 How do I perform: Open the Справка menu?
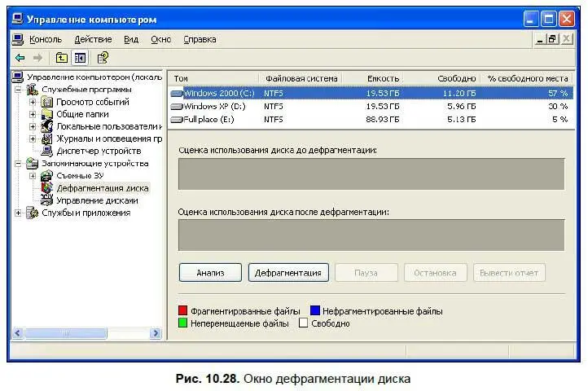(x=200, y=39)
